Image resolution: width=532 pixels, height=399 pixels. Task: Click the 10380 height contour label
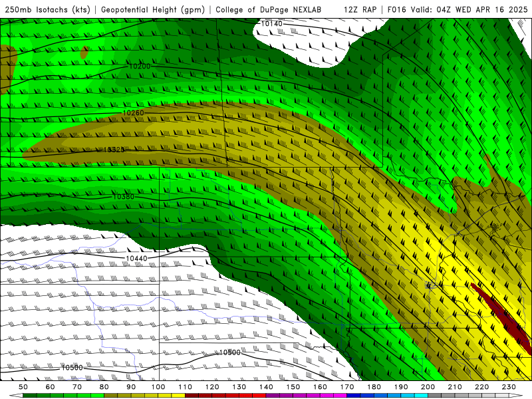pos(124,197)
